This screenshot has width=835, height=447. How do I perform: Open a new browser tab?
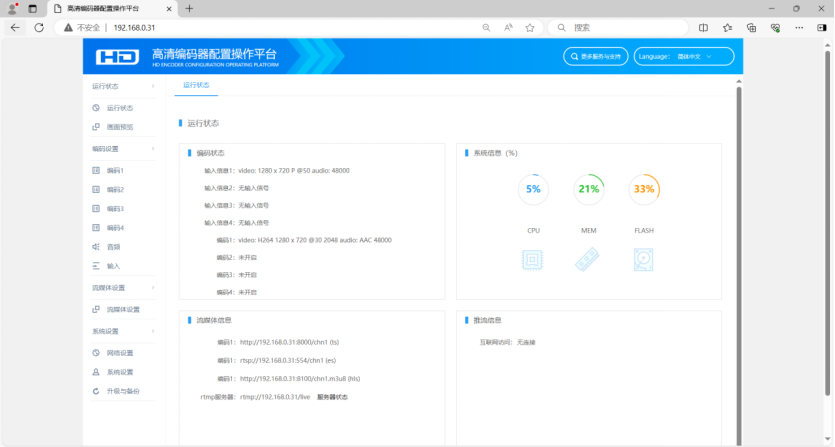coord(189,9)
